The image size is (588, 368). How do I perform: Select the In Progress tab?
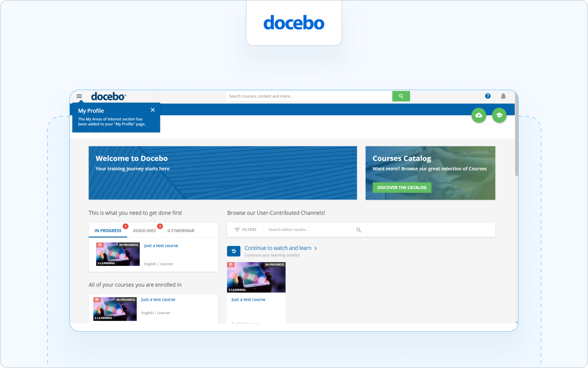(x=108, y=231)
